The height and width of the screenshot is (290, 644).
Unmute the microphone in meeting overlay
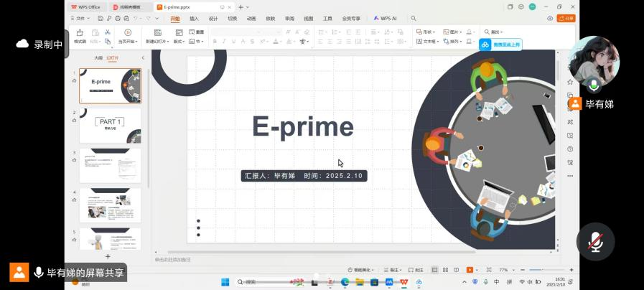click(595, 242)
